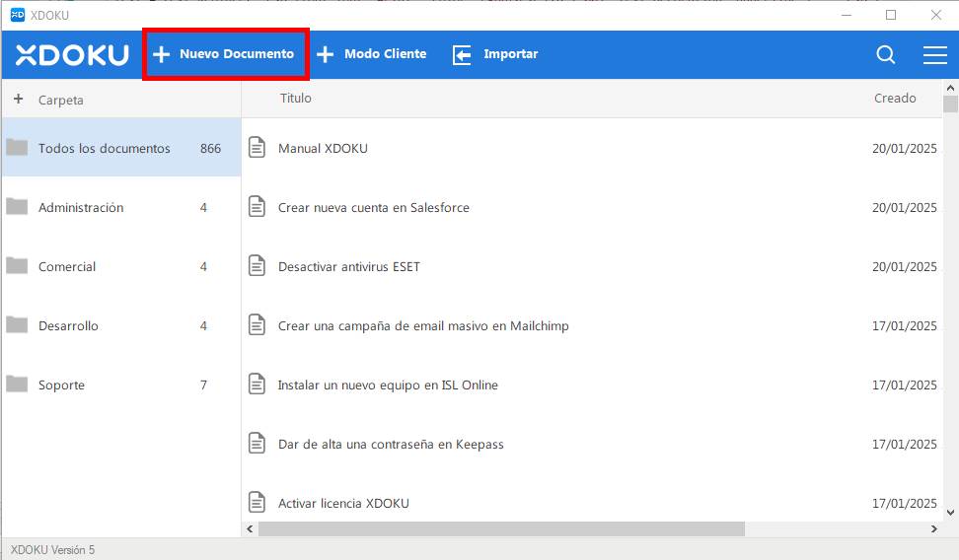This screenshot has width=959, height=560.
Task: Click the horizontal scrollbar right arrow
Action: (934, 528)
